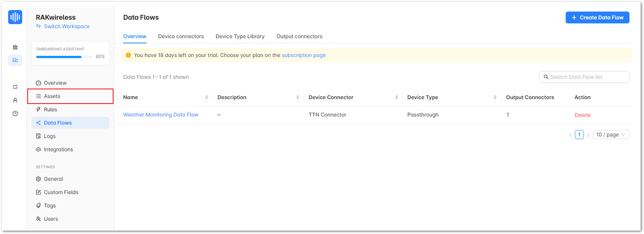
Task: Open the user profile icon in left rail
Action: point(15,100)
